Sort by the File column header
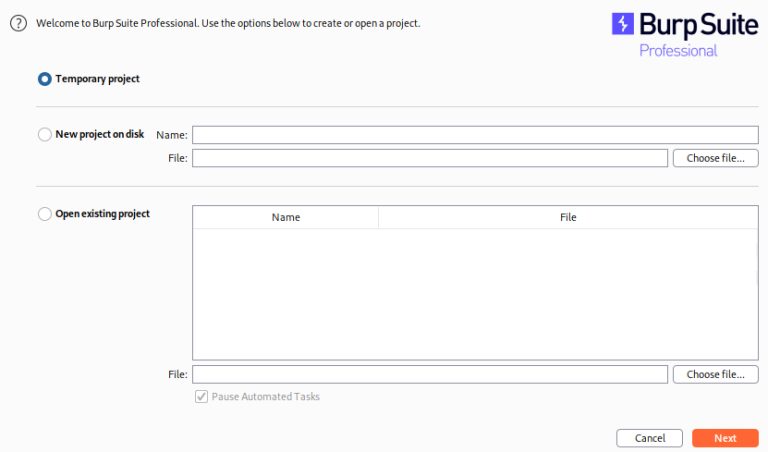Screen dimensions: 768x452 [568, 217]
